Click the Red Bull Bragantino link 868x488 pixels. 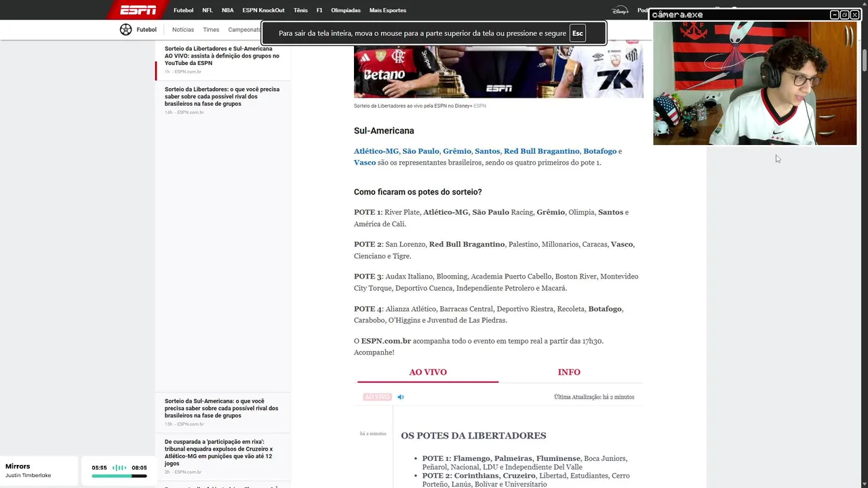point(542,151)
